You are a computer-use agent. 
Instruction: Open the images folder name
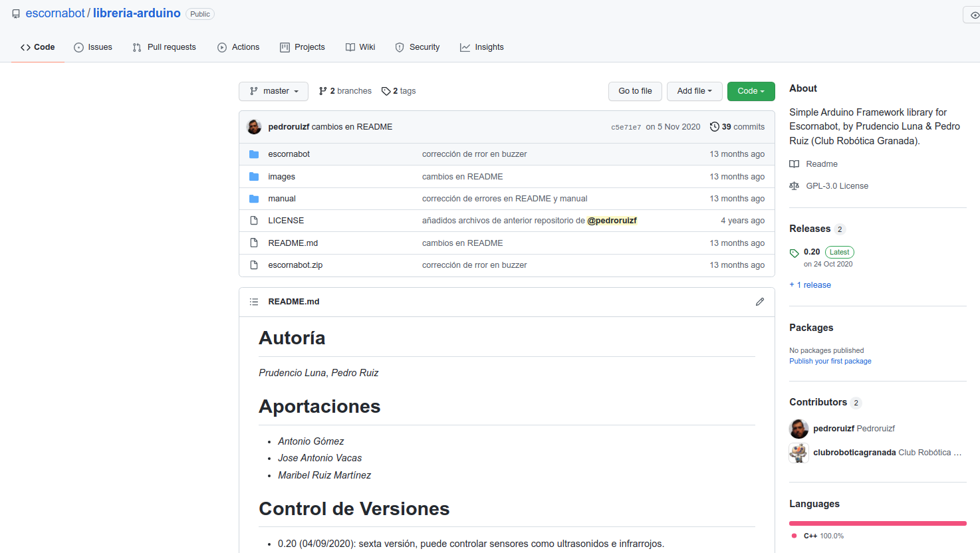(x=281, y=177)
